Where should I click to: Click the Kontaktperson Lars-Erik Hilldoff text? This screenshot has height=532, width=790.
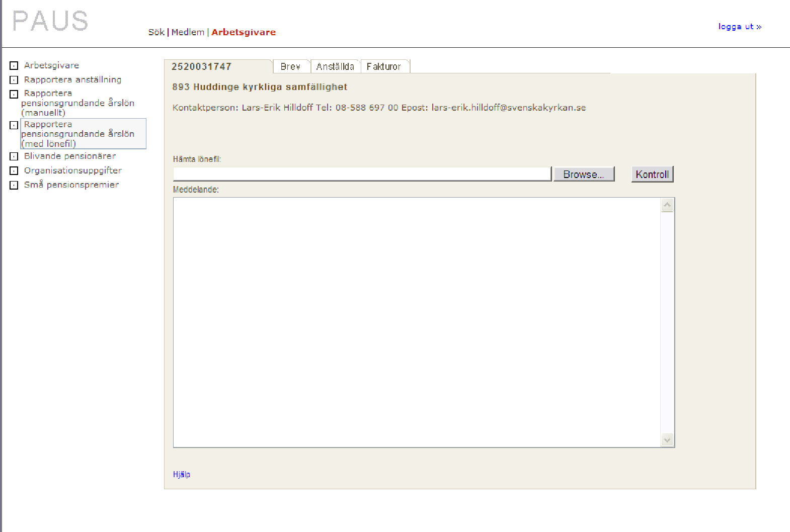(243, 108)
